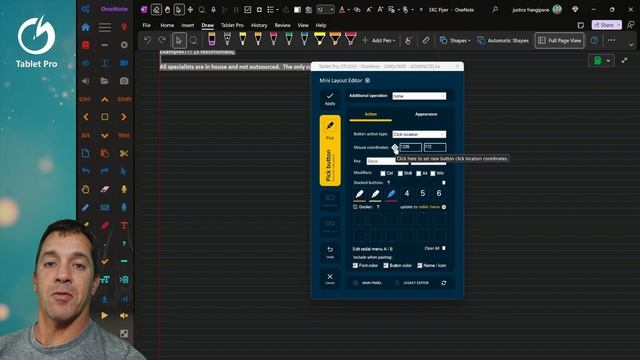Image resolution: width=640 pixels, height=360 pixels.
Task: Click the ruler icon in Draw ribbon
Action: pos(426,40)
